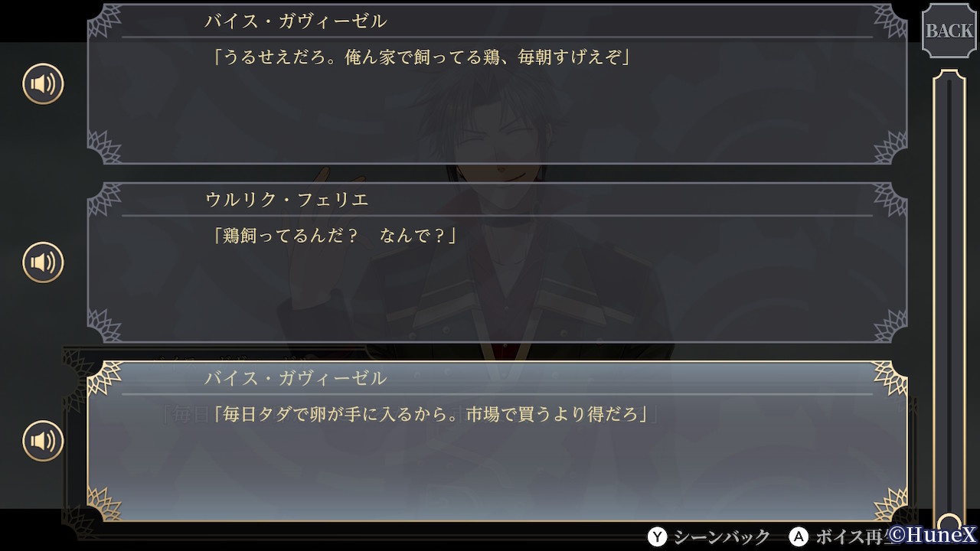Image resolution: width=980 pixels, height=551 pixels.
Task: Select the シーンバック option
Action: 721,536
